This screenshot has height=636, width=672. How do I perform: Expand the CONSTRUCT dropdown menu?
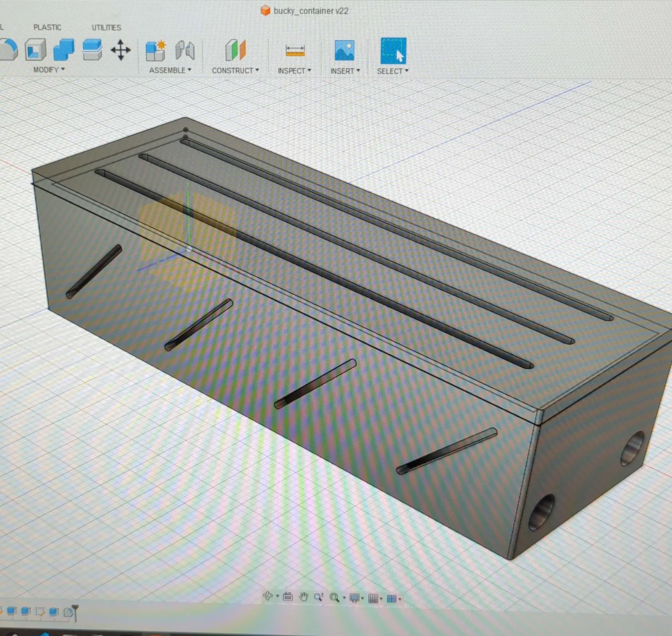pyautogui.click(x=235, y=71)
